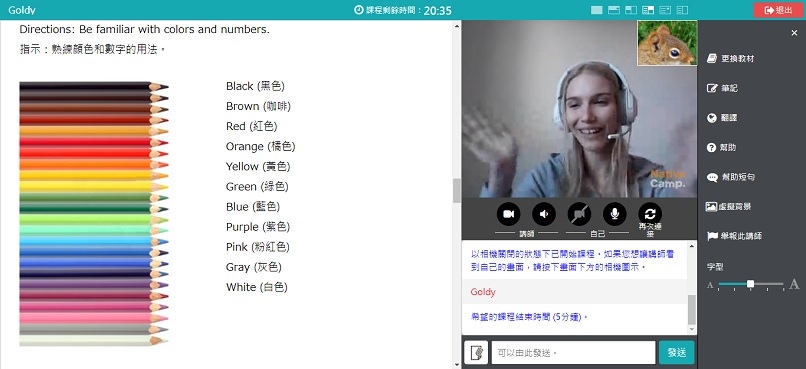Click the text "Pink (粉紅色)"

pos(258,247)
